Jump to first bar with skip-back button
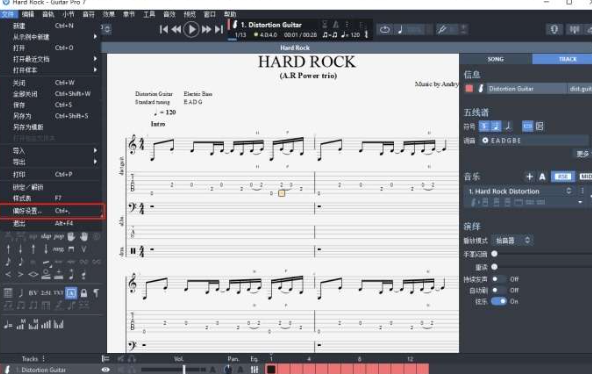This screenshot has height=374, width=592. [x=163, y=29]
